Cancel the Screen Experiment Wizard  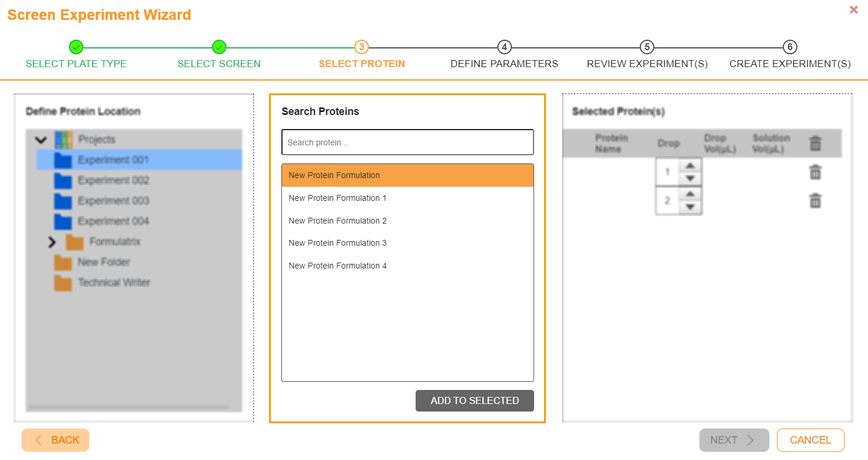coord(810,440)
